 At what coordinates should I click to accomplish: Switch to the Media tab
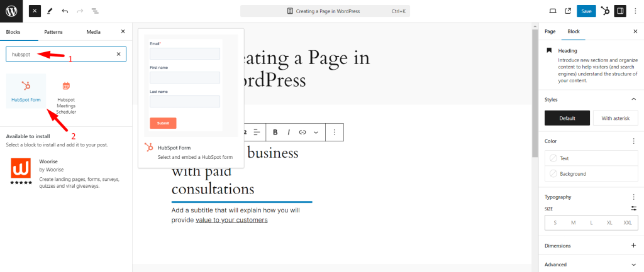coord(94,32)
